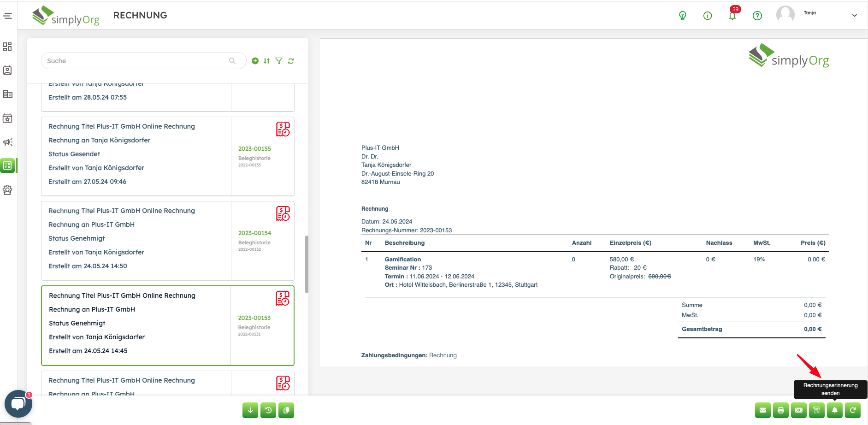868x425 pixels.
Task: Print the invoice using the printer button
Action: pyautogui.click(x=780, y=410)
